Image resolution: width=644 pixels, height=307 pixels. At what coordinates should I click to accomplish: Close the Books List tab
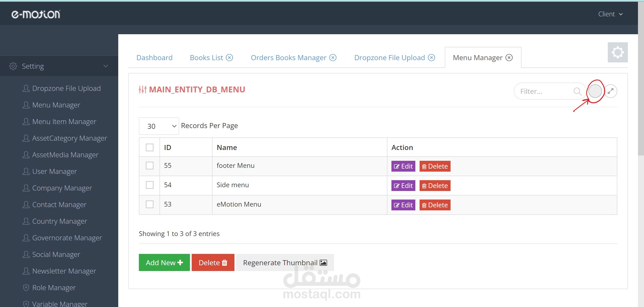pos(229,57)
